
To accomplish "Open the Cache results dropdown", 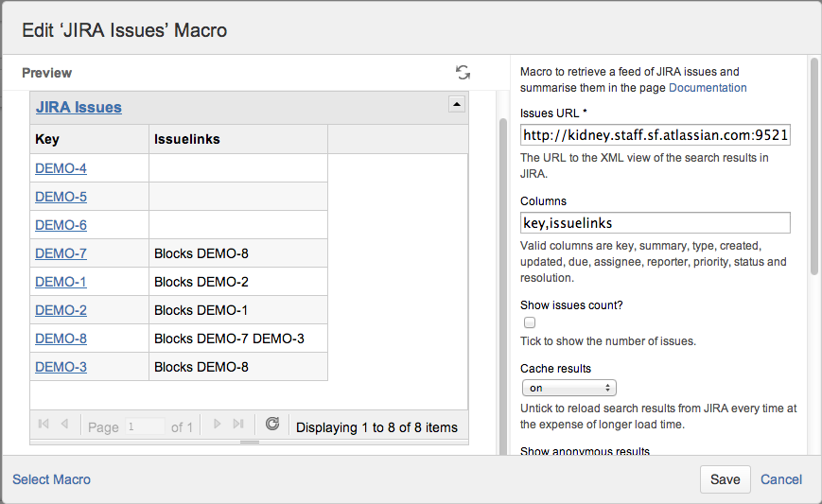I will pos(568,388).
